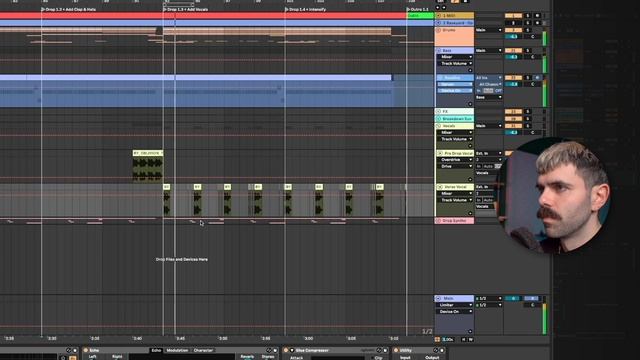Set monitor to Off on Bassline track
The width and height of the screenshot is (640, 360).
498,91
